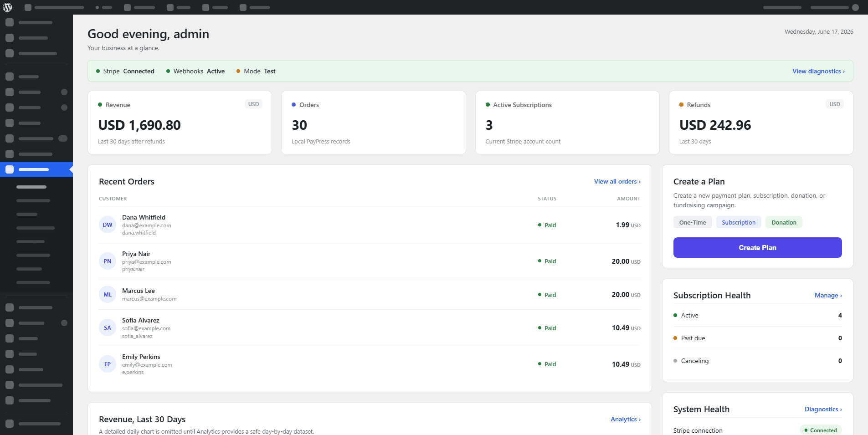Click Dana Whitfield customer name

[x=144, y=217]
